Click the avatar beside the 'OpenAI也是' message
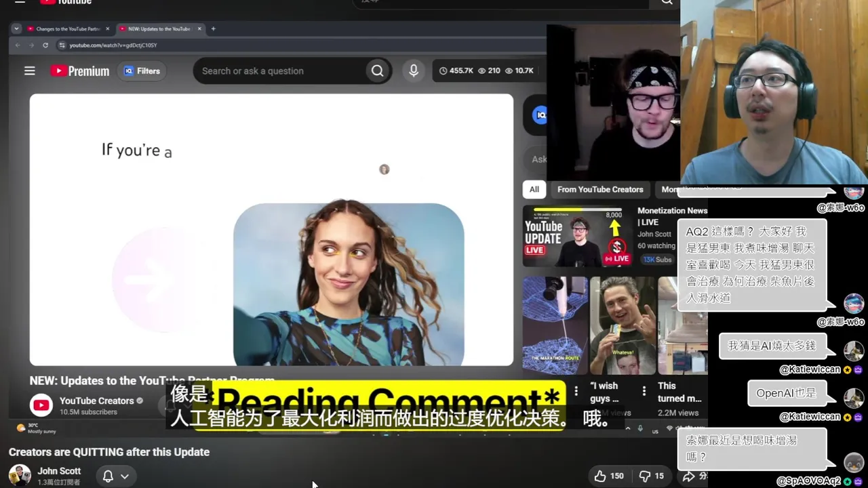 (853, 398)
